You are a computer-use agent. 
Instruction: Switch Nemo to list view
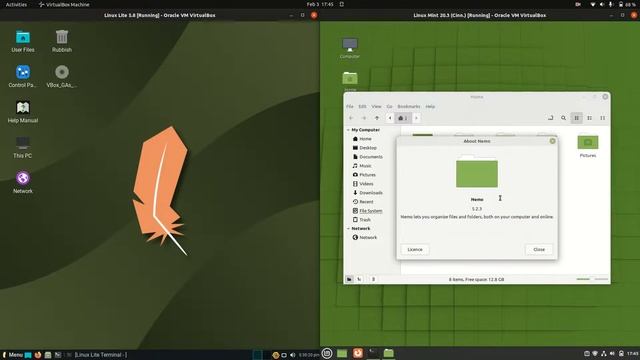(589, 118)
